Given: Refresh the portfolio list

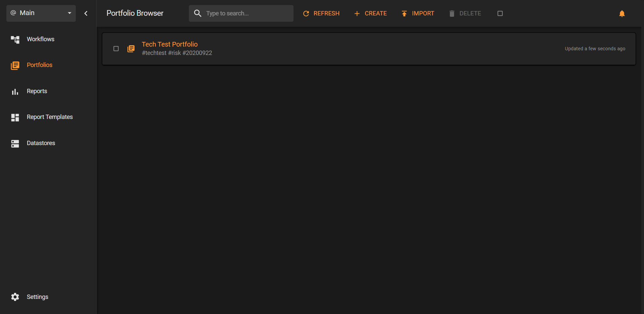Looking at the screenshot, I should click(x=321, y=13).
